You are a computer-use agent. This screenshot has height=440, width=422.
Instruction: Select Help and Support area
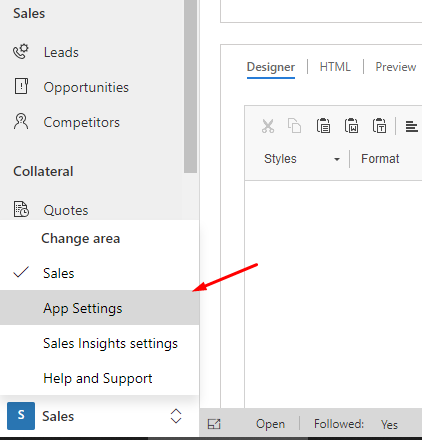[99, 378]
